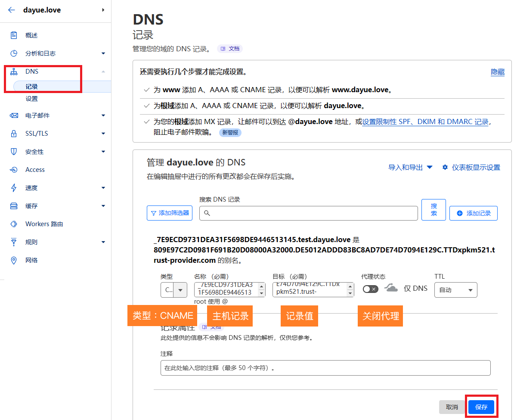This screenshot has width=514, height=420.
Task: Select 设置 under DNS in sidebar
Action: tap(31, 99)
